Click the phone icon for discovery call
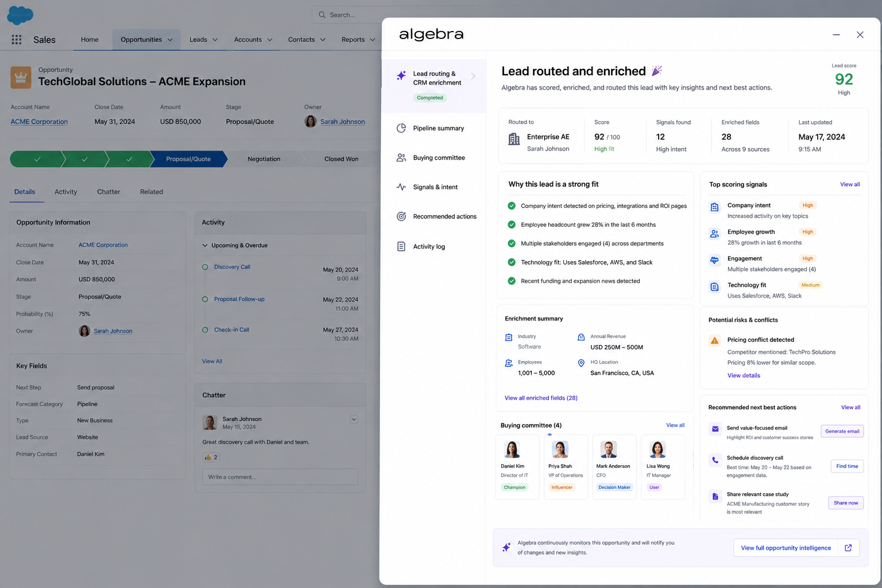The width and height of the screenshot is (882, 588). [x=715, y=459]
